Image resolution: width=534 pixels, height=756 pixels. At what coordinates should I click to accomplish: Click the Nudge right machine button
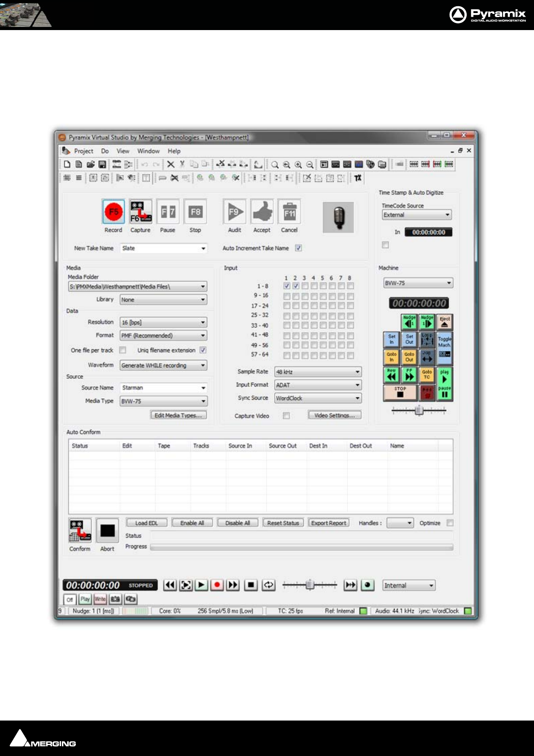point(427,322)
